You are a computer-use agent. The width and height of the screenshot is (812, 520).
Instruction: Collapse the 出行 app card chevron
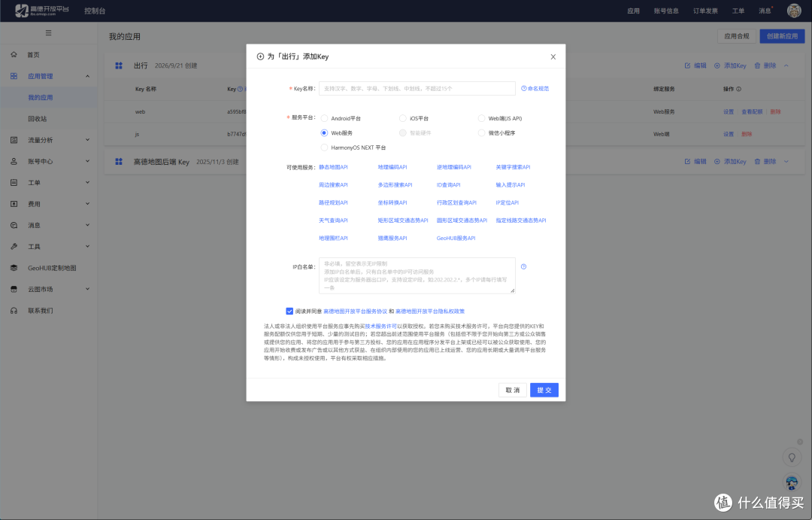786,65
